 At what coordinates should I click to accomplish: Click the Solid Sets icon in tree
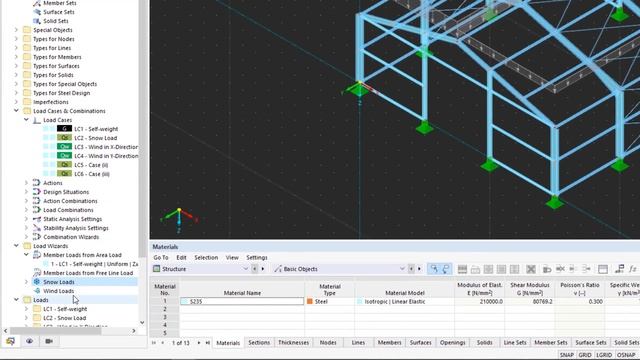coord(37,21)
